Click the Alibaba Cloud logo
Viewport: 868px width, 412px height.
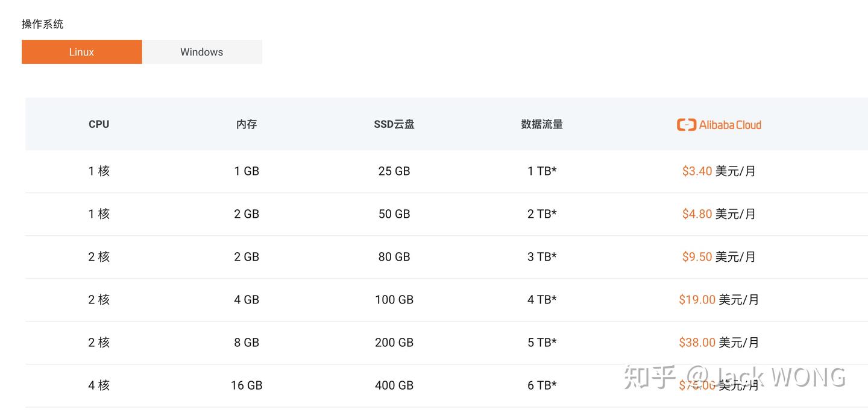click(719, 125)
